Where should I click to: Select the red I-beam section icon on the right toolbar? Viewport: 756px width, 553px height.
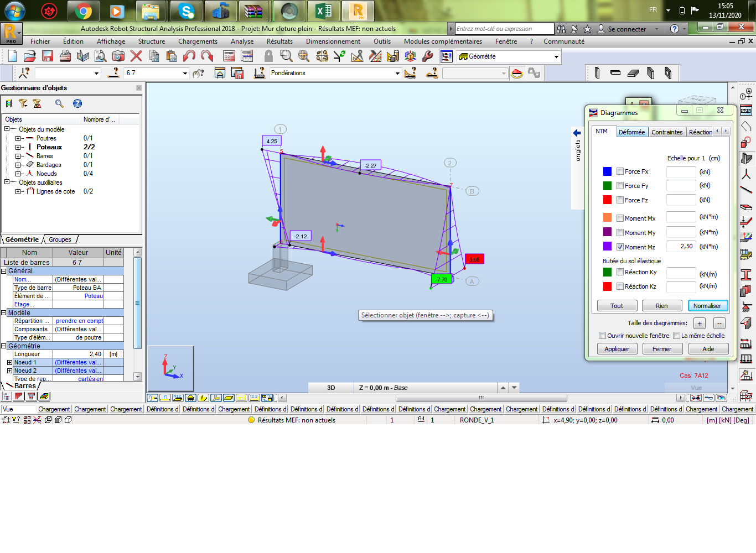point(746,274)
